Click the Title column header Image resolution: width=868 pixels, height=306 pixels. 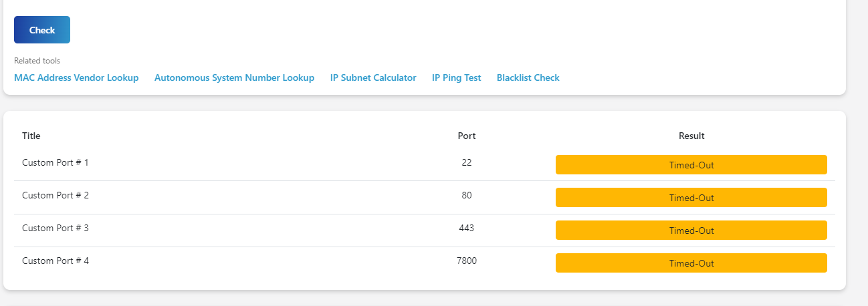pos(31,136)
